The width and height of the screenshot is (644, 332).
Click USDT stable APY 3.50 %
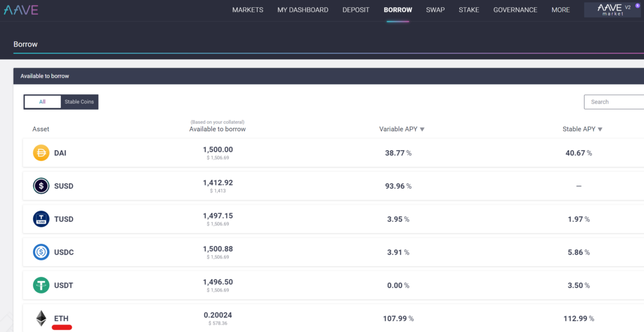(579, 285)
